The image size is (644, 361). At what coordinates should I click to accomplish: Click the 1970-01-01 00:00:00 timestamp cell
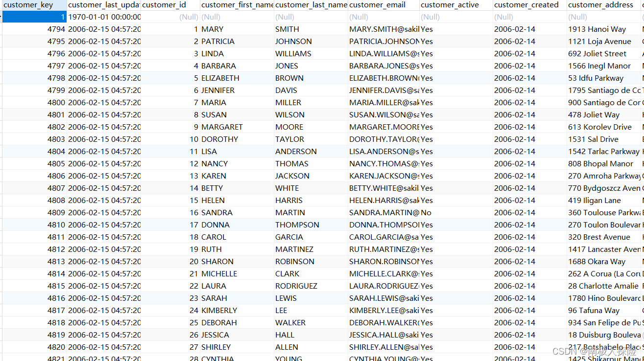(x=104, y=17)
